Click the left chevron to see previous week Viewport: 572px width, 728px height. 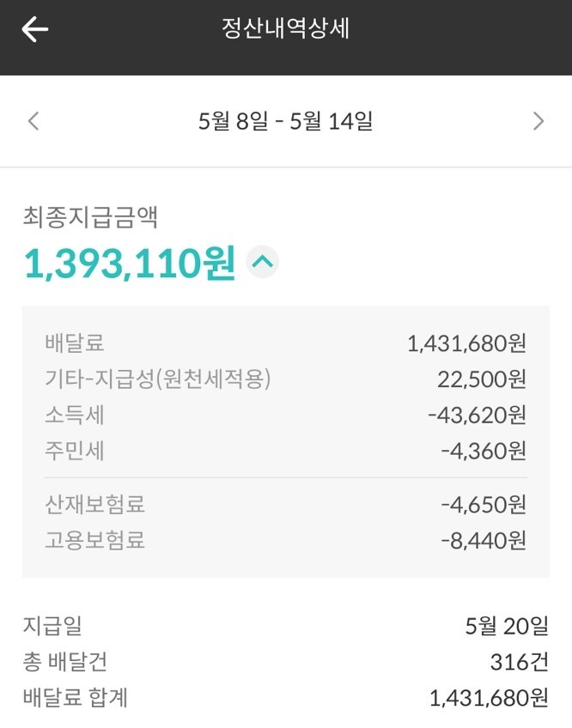point(33,121)
